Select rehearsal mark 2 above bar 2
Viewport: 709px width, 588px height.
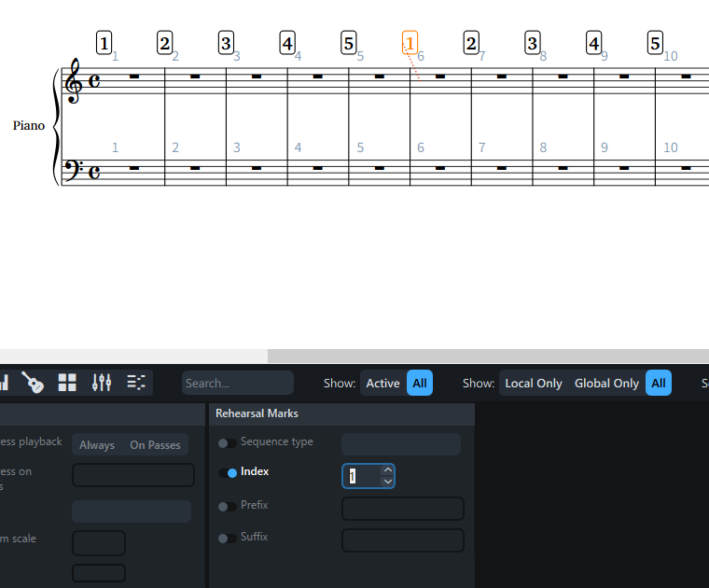tap(164, 43)
